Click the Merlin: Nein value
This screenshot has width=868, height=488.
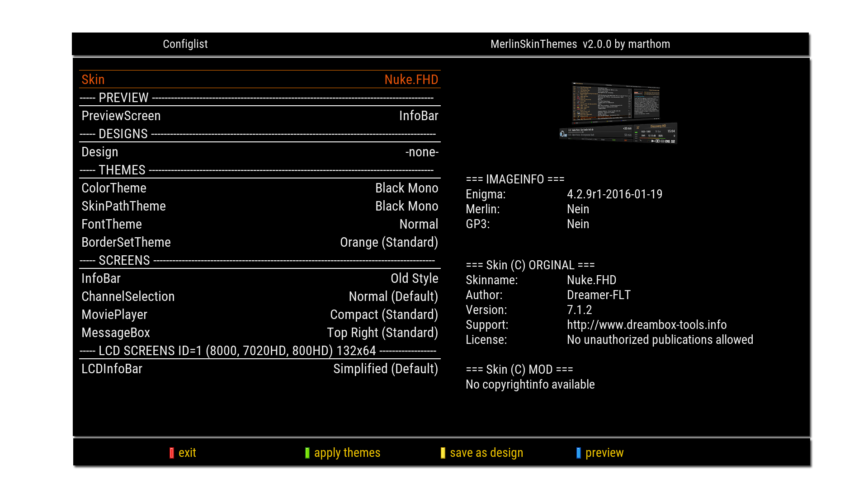click(578, 209)
